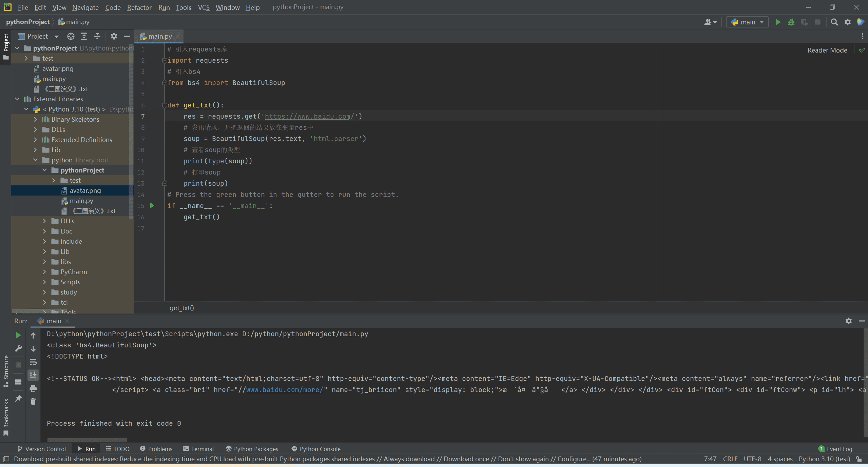
Task: Hide the Project tool window
Action: click(x=127, y=36)
